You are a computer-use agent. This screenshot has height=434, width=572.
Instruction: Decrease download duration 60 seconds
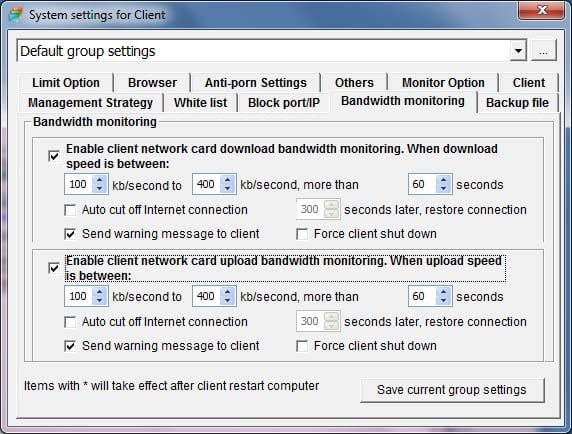click(443, 189)
